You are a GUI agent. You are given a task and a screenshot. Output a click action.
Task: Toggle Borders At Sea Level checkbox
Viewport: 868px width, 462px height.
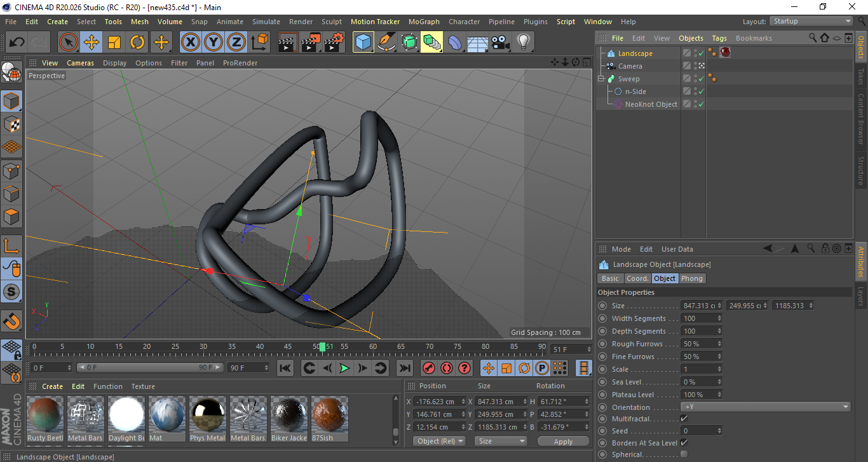684,443
